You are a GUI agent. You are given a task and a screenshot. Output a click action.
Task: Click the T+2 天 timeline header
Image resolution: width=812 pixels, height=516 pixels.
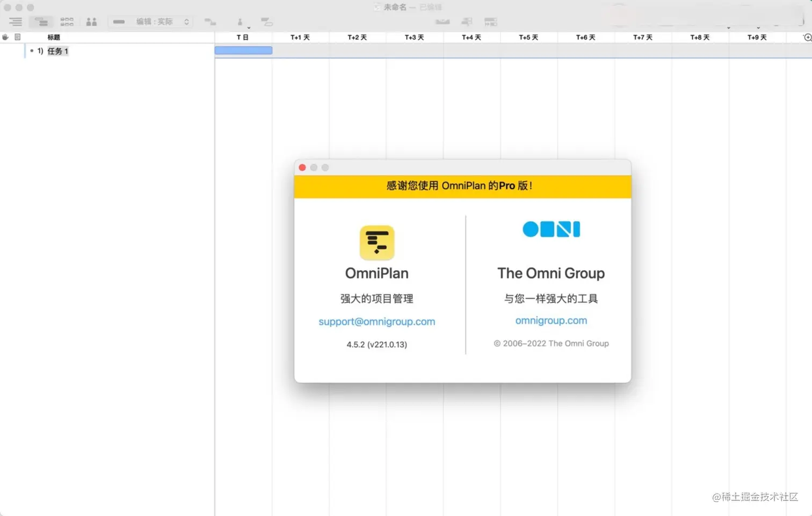pyautogui.click(x=357, y=37)
